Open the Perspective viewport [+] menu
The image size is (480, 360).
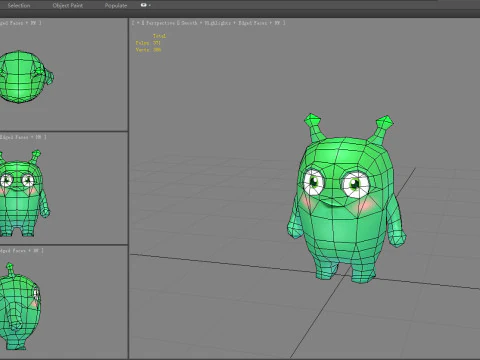click(x=137, y=23)
